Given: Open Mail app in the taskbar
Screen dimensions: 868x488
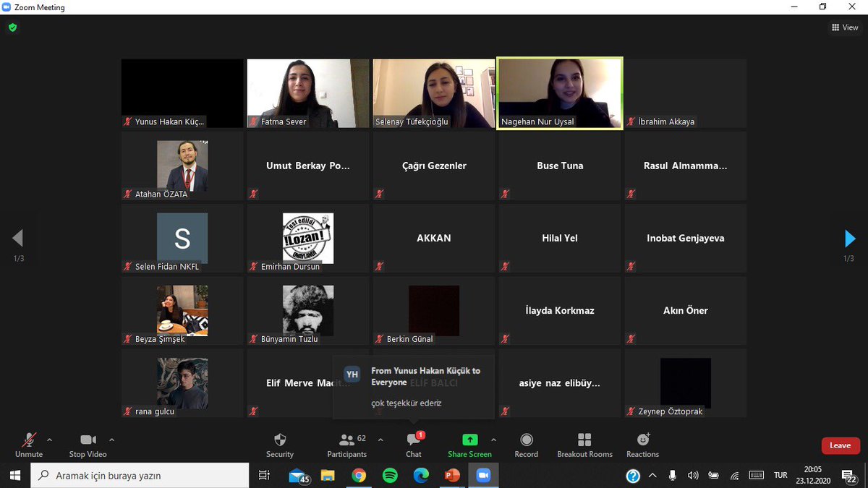Looking at the screenshot, I should point(298,476).
